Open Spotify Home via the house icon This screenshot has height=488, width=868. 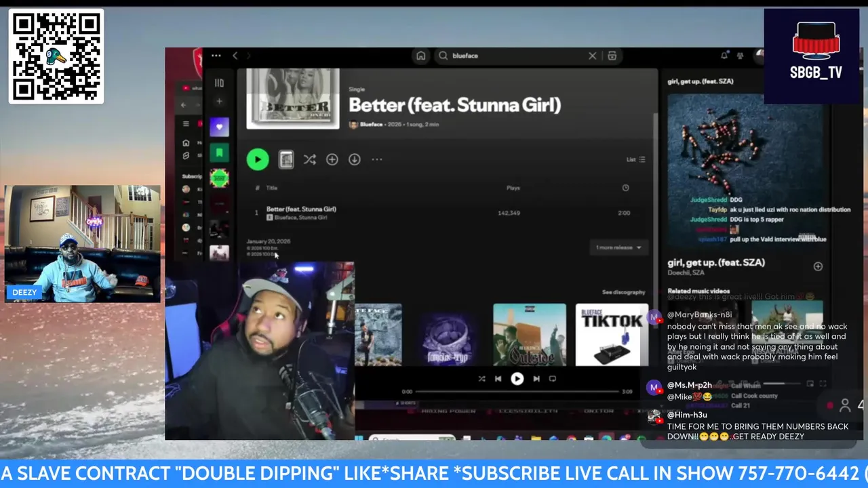420,56
